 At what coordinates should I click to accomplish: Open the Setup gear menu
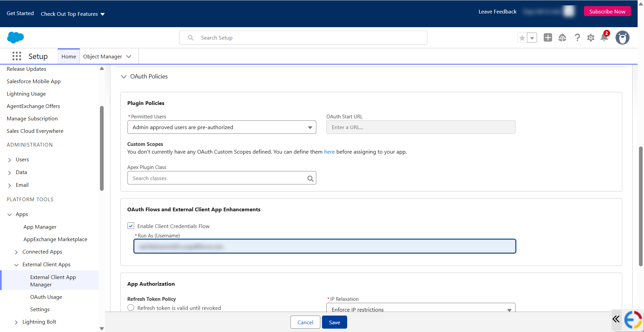point(591,38)
